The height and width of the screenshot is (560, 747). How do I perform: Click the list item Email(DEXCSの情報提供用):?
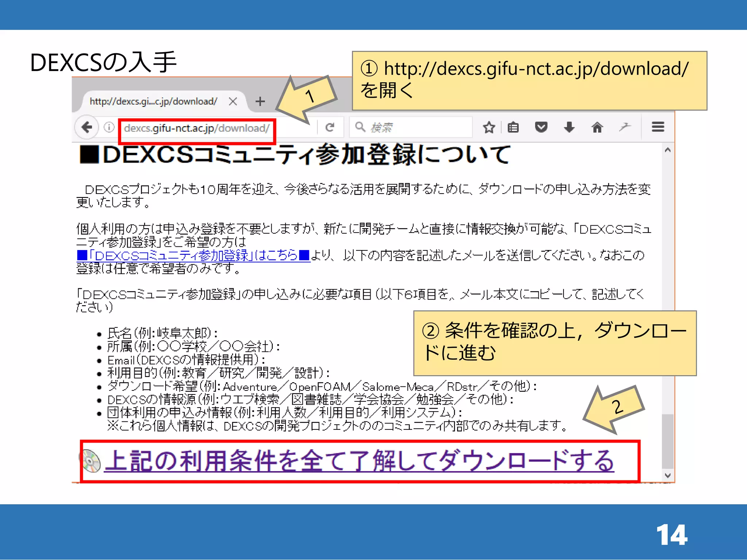click(186, 360)
